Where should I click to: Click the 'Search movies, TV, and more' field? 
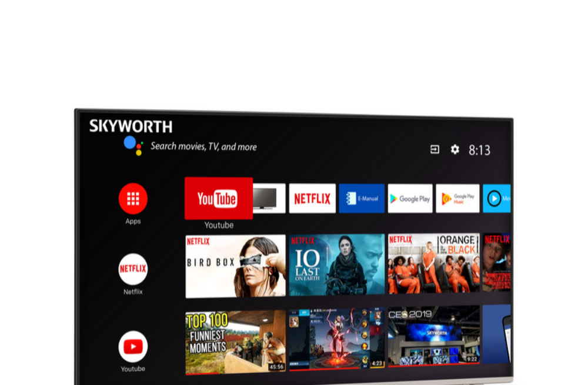pyautogui.click(x=203, y=146)
